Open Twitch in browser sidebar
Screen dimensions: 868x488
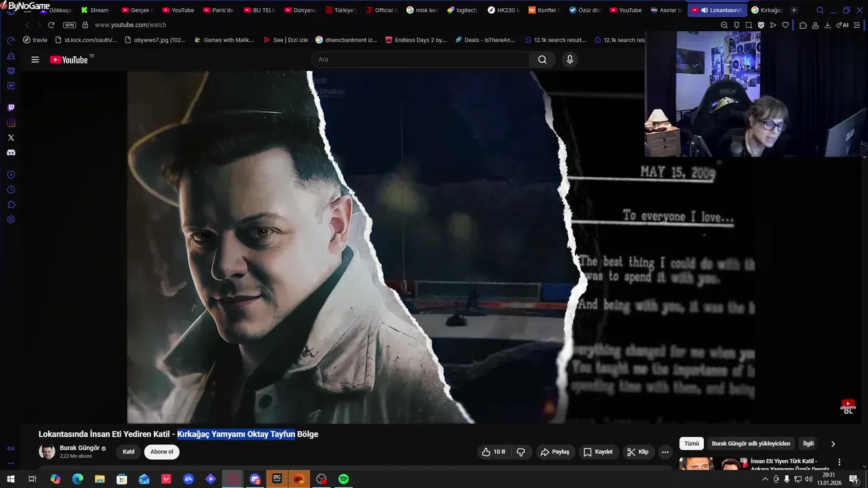(x=11, y=108)
